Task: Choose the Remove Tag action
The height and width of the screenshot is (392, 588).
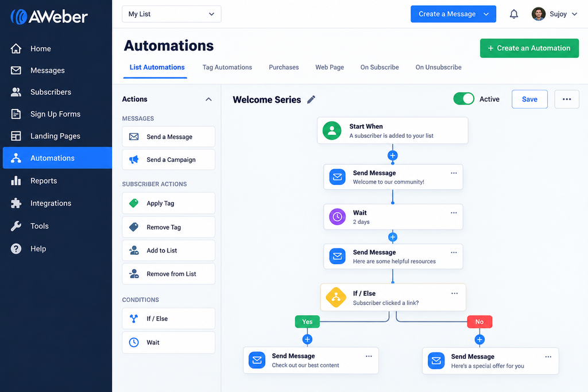Action: click(x=168, y=227)
